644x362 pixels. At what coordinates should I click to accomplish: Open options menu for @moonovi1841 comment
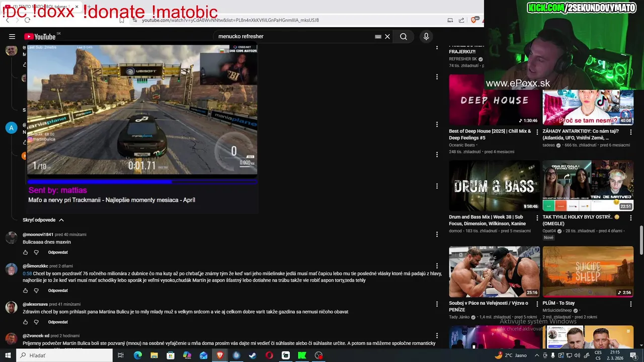437,234
